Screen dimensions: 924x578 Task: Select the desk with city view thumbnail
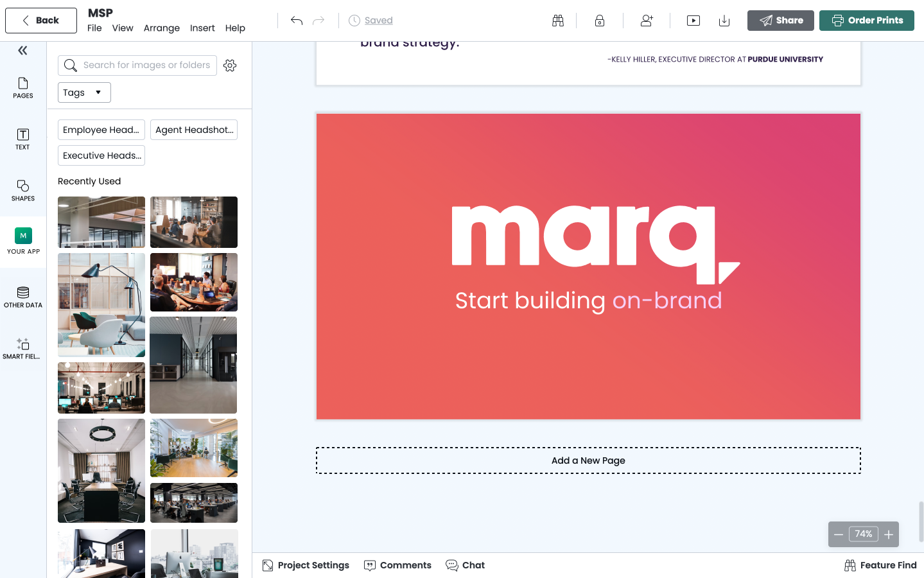(x=195, y=554)
